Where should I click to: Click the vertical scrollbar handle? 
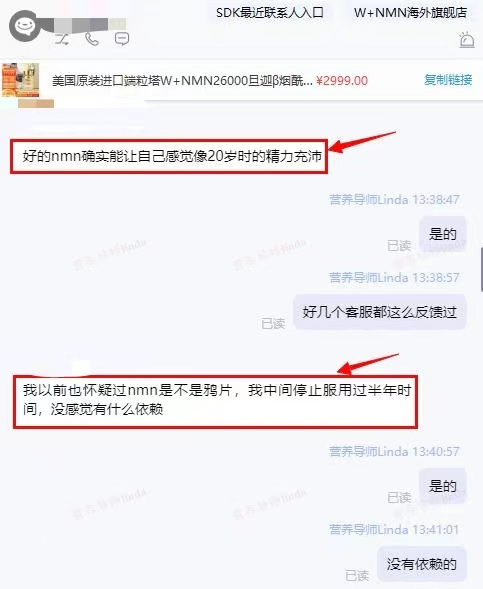(481, 269)
